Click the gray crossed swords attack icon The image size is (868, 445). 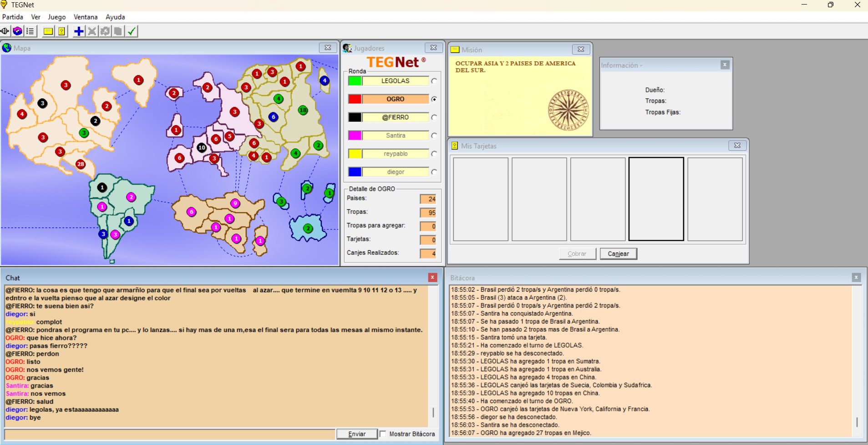[x=92, y=31]
